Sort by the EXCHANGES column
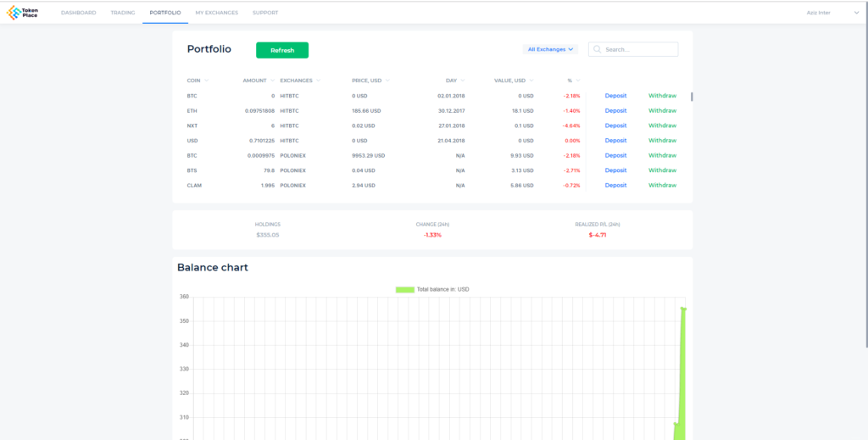The width and height of the screenshot is (868, 440). click(300, 81)
